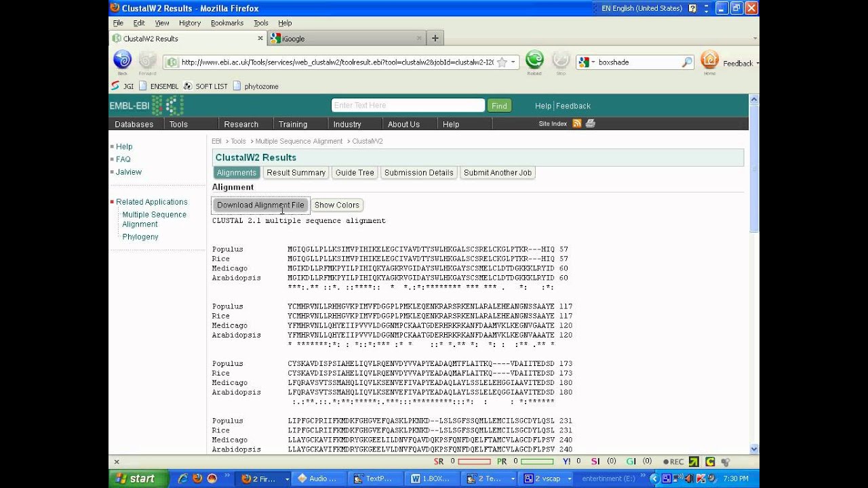This screenshot has height=488, width=868.
Task: Open the Audio taskbar item
Action: (x=318, y=479)
